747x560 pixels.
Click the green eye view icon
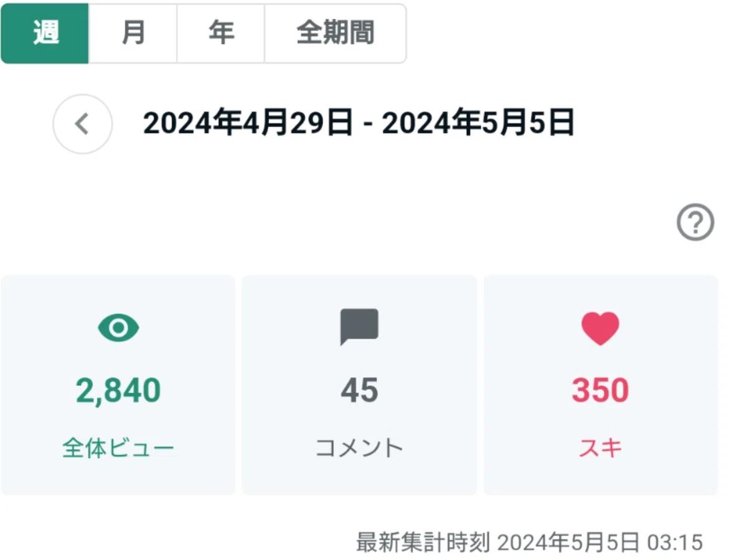tap(118, 328)
